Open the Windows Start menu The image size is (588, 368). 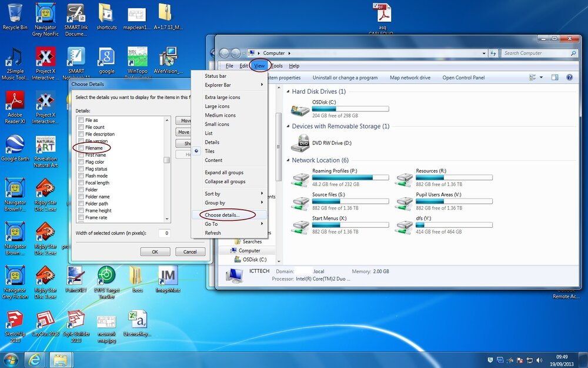pyautogui.click(x=11, y=360)
